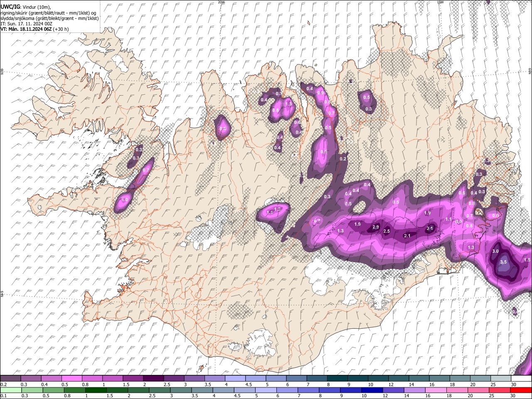Click the "(+30 h)" forecast offset text
The height and width of the screenshot is (399, 532).
point(61,29)
